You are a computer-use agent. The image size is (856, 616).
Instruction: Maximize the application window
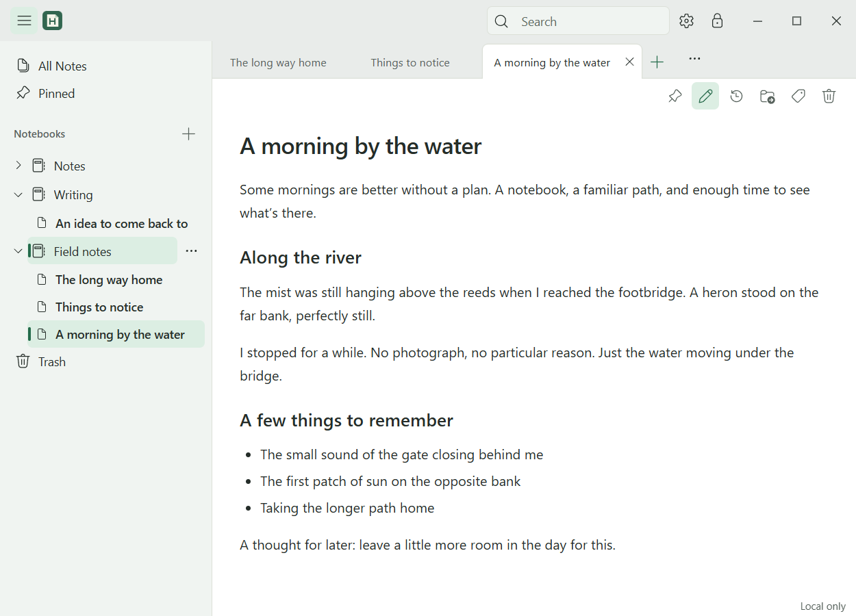(796, 21)
